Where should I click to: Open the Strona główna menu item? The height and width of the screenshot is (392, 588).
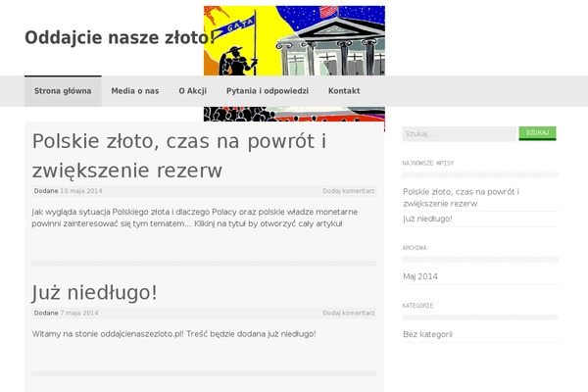pyautogui.click(x=63, y=91)
